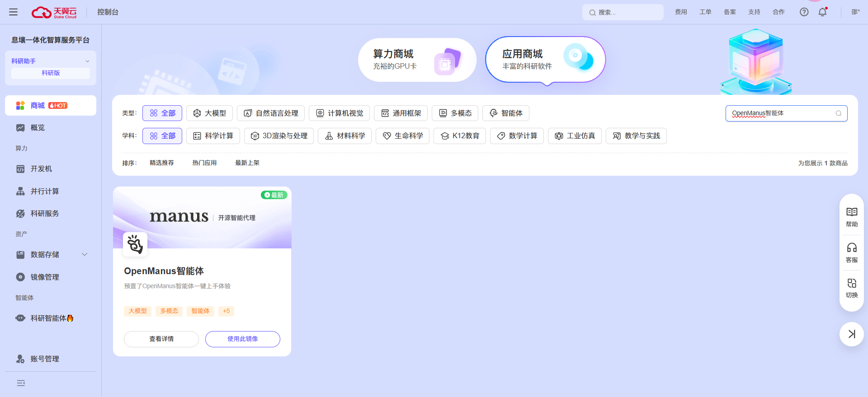Open the hamburger menu in the top bar

click(13, 12)
